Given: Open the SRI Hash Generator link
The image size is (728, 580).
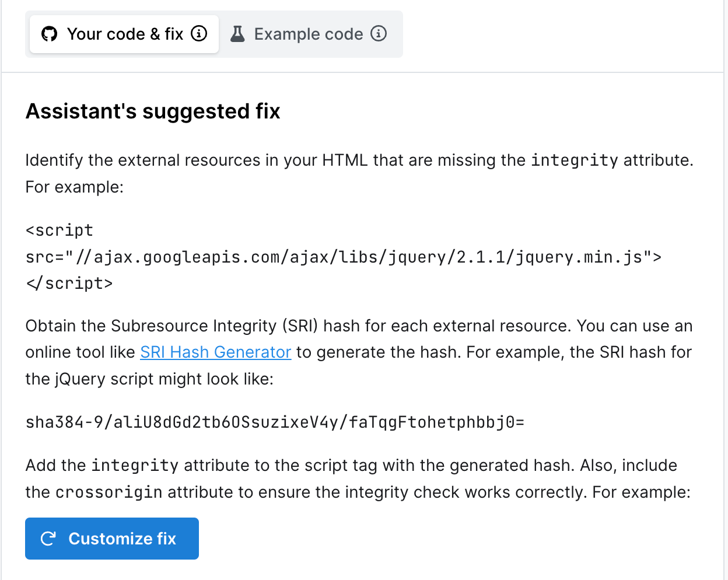Looking at the screenshot, I should [x=215, y=352].
